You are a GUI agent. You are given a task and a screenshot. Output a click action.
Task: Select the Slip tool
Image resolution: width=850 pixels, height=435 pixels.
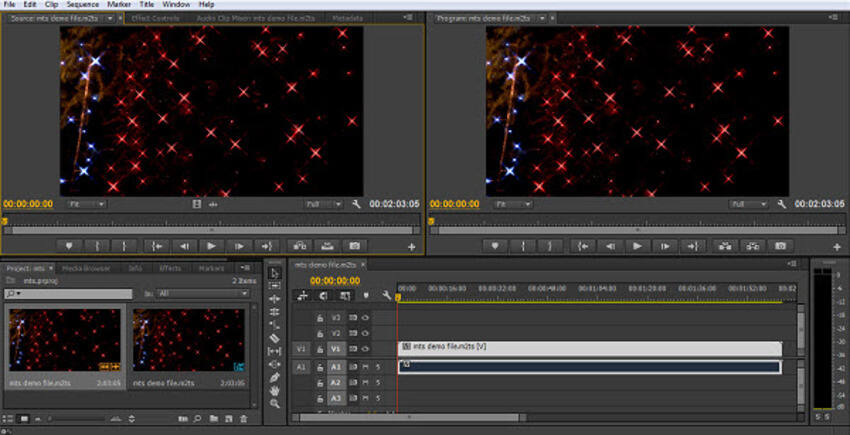click(x=275, y=351)
